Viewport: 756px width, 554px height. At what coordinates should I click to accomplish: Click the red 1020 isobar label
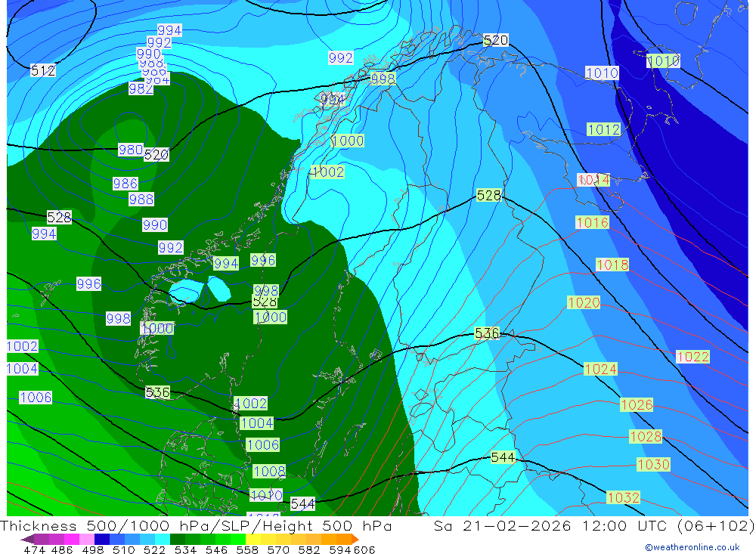pyautogui.click(x=584, y=303)
